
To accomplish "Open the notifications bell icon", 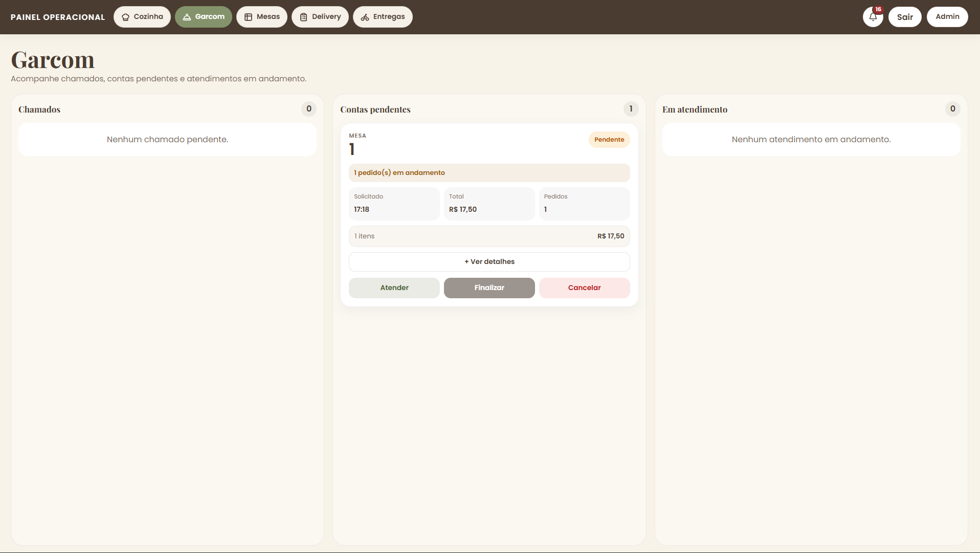I will click(873, 17).
